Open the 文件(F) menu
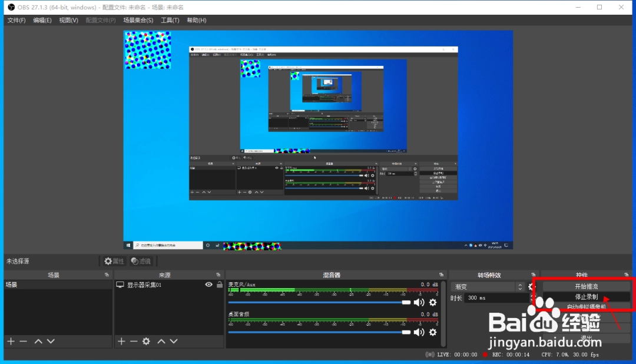636x364 pixels. pos(16,20)
